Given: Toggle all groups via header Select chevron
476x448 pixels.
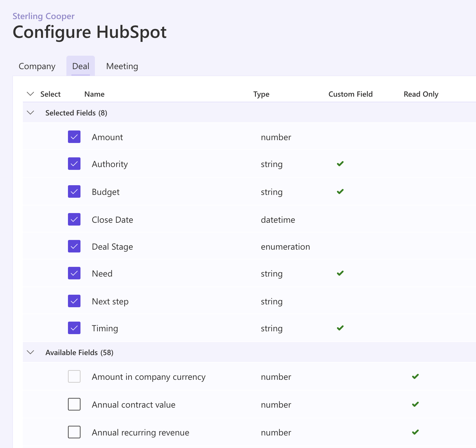Looking at the screenshot, I should 30,94.
